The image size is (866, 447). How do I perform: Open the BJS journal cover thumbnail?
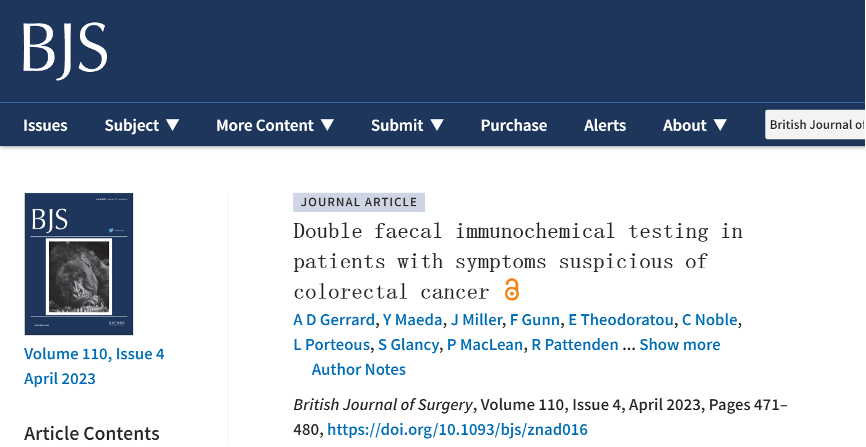pos(79,264)
